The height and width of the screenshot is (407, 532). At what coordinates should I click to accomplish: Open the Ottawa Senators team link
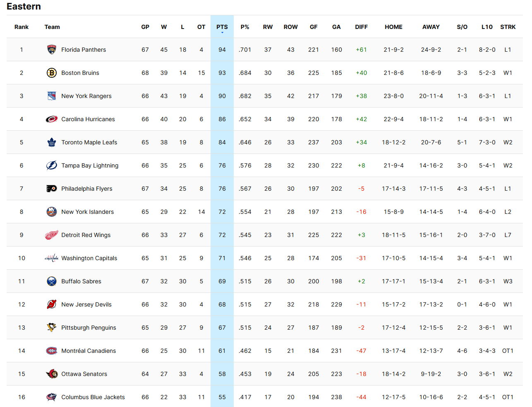pos(84,374)
